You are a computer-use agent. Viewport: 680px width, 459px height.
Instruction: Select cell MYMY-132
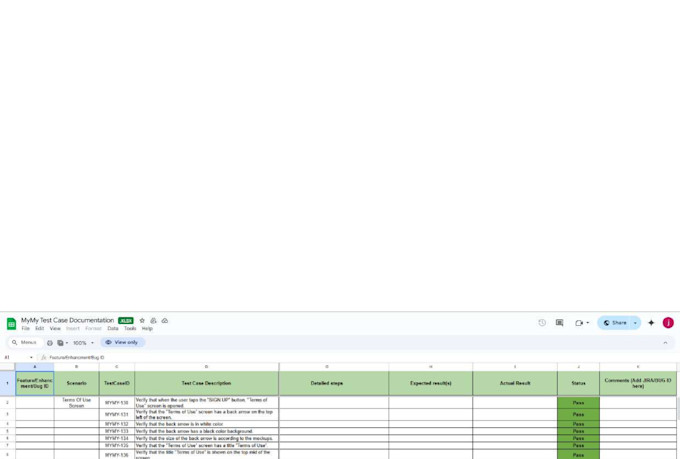(117, 424)
